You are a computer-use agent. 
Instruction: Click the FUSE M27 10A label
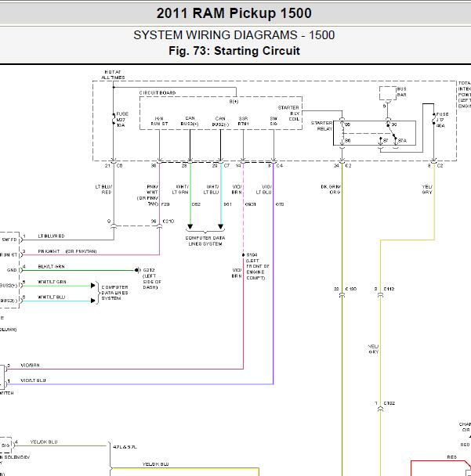click(122, 119)
